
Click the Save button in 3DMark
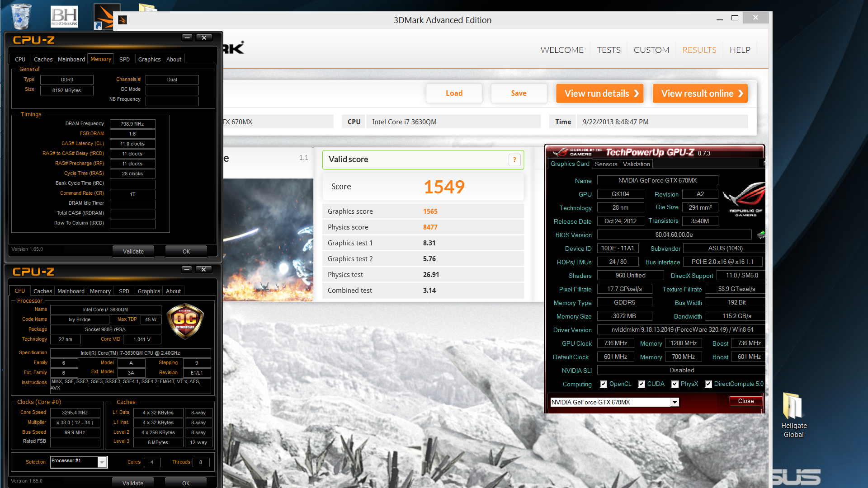click(x=519, y=93)
